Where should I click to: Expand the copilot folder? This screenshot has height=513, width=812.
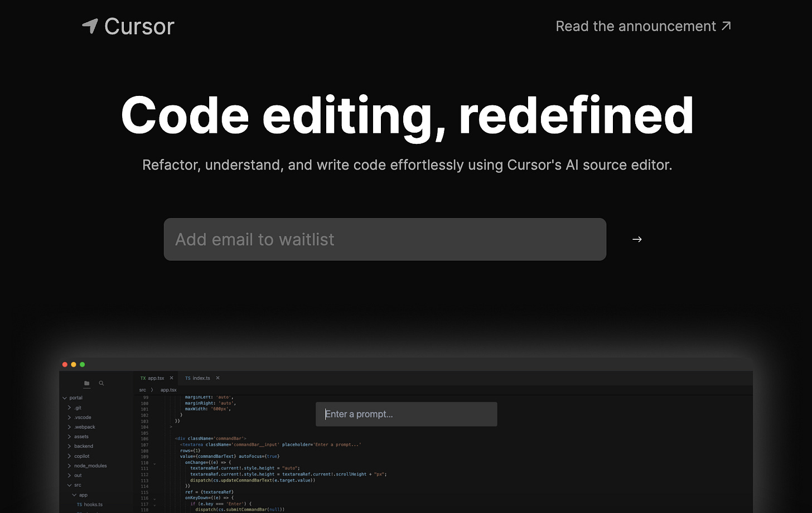click(79, 456)
